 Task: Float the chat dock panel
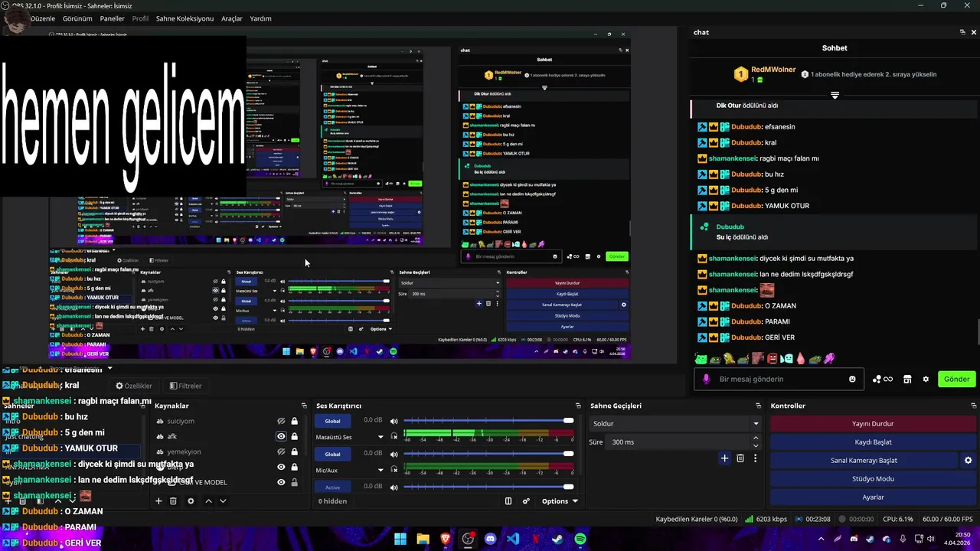[x=962, y=32]
